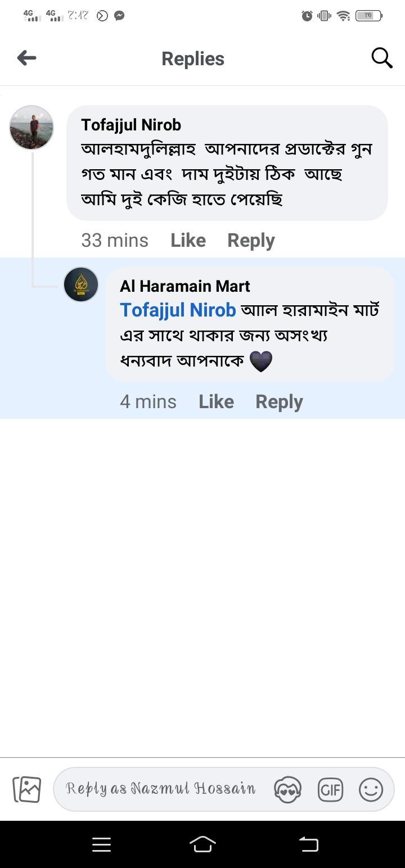405x868 pixels.
Task: Focus the Reply as Nazmul Hossain field
Action: coord(160,789)
